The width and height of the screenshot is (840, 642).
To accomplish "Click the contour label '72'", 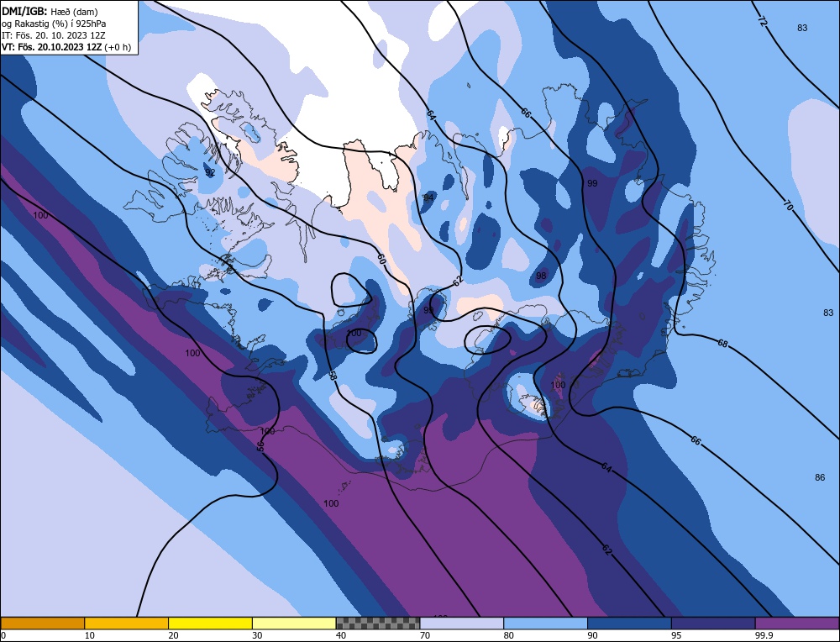I will click(x=763, y=22).
